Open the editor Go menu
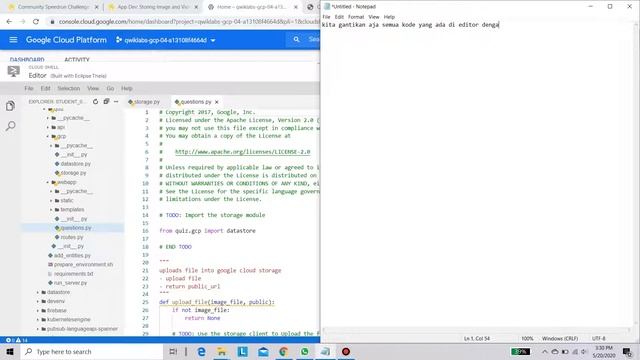The image size is (640, 360). (110, 88)
